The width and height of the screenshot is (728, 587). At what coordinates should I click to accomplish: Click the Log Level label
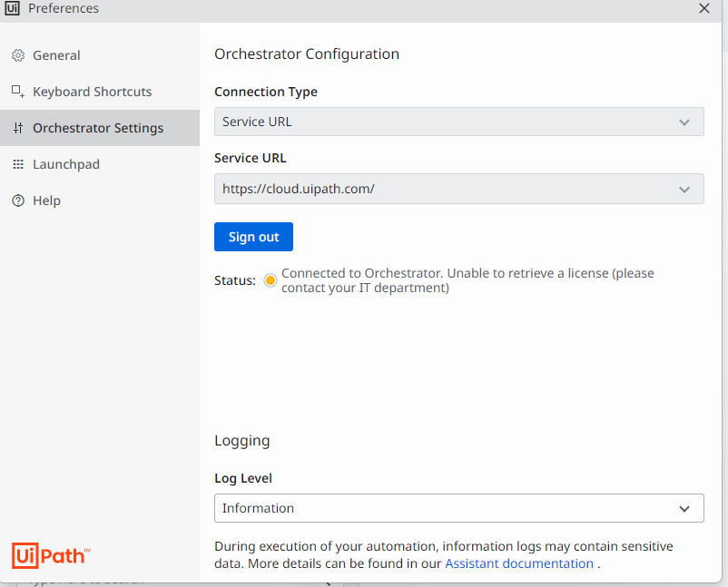tap(243, 478)
